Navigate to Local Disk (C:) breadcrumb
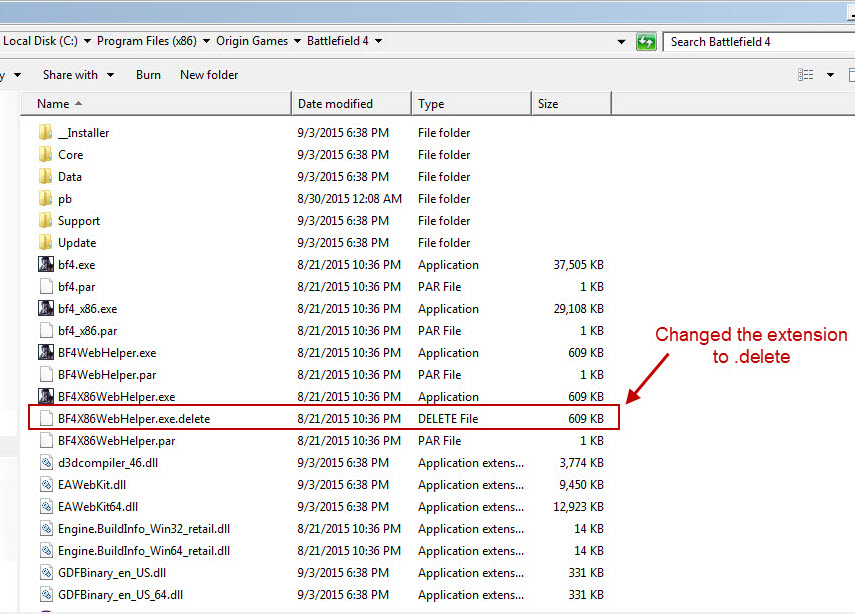 pyautogui.click(x=40, y=41)
